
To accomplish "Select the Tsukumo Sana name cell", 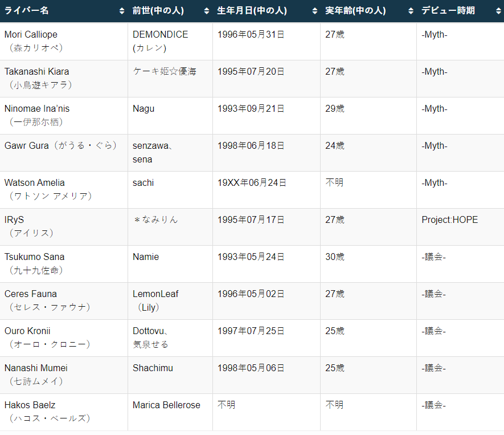I will pyautogui.click(x=64, y=263).
